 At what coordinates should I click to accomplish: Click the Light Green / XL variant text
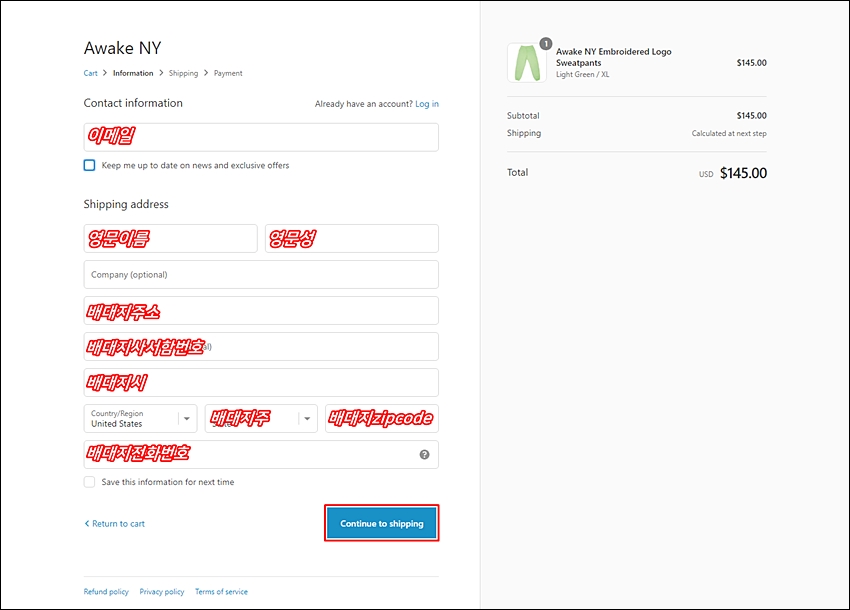point(582,75)
